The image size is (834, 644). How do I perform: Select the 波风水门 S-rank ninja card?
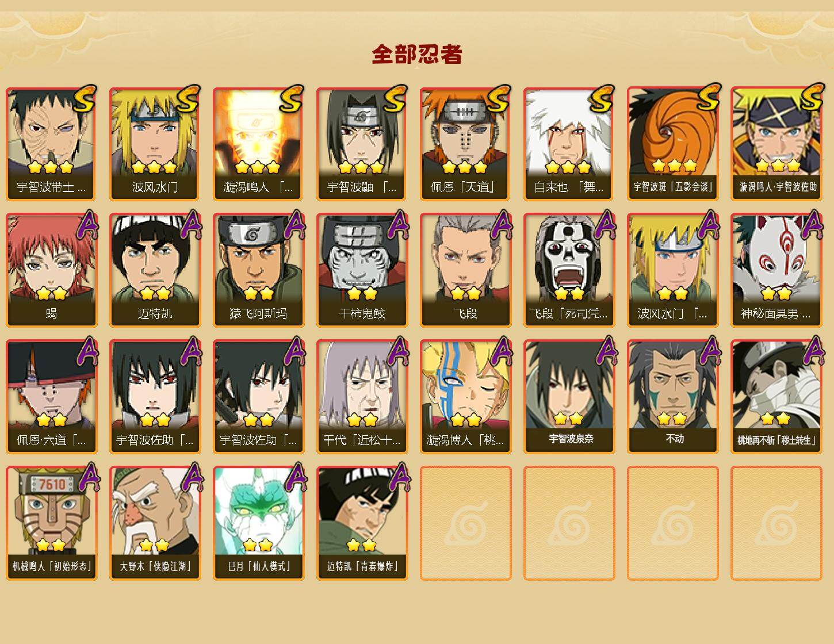point(155,144)
